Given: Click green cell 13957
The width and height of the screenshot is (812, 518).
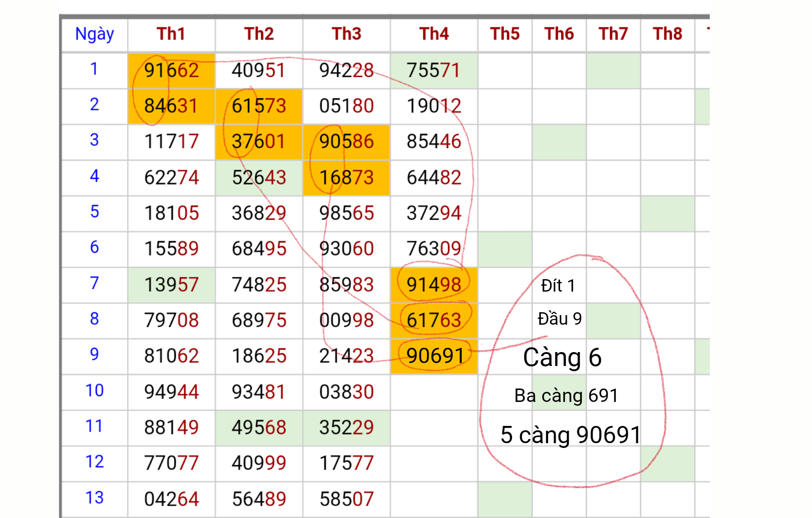Looking at the screenshot, I should [x=171, y=285].
